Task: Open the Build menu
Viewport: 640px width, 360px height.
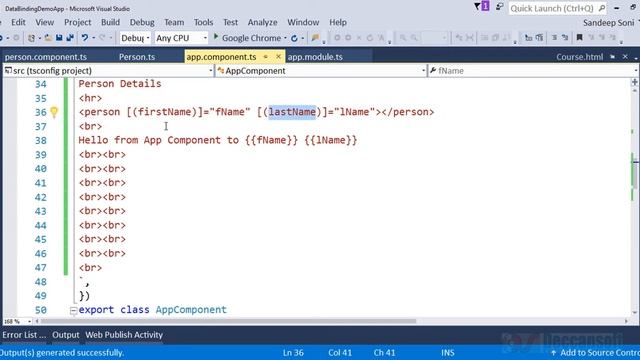Action: click(110, 22)
